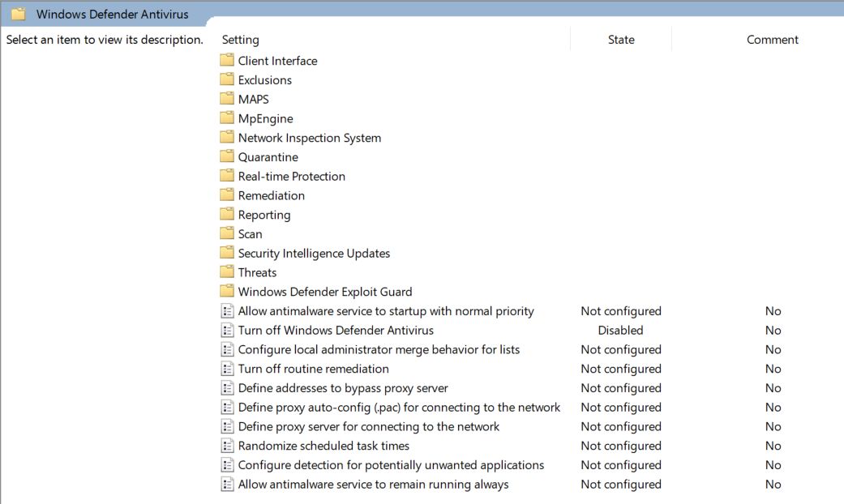The height and width of the screenshot is (504, 844).
Task: Select the MAPS folder name
Action: (254, 100)
